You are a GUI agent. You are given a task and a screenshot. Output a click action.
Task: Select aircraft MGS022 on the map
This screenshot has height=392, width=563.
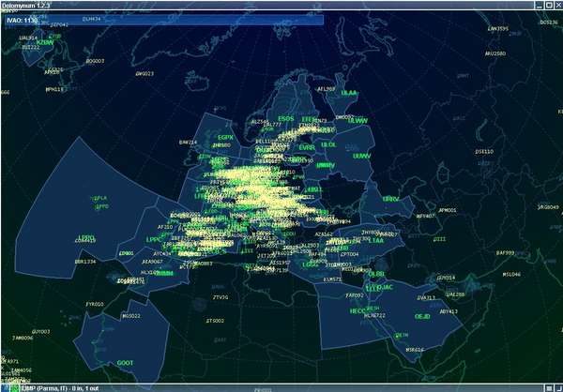pyautogui.click(x=131, y=316)
